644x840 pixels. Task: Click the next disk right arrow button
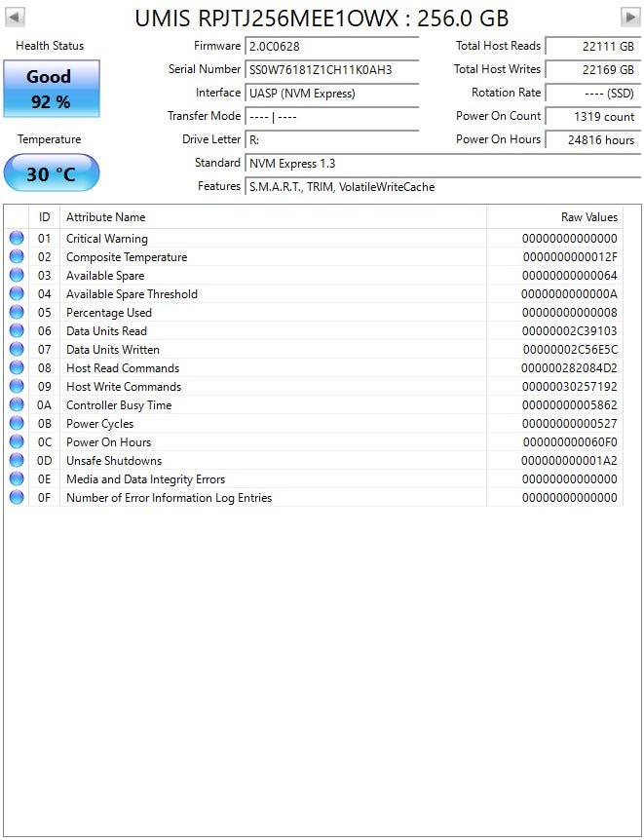[629, 17]
